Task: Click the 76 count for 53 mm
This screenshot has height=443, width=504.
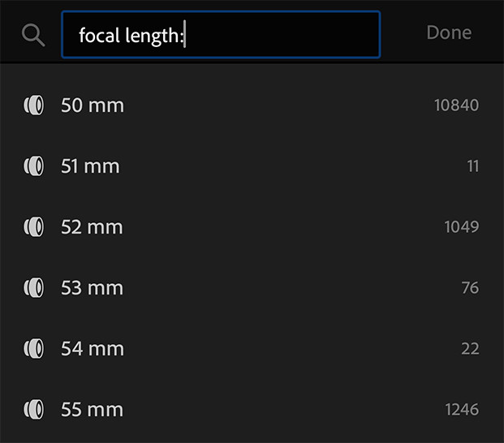Action: tap(470, 287)
